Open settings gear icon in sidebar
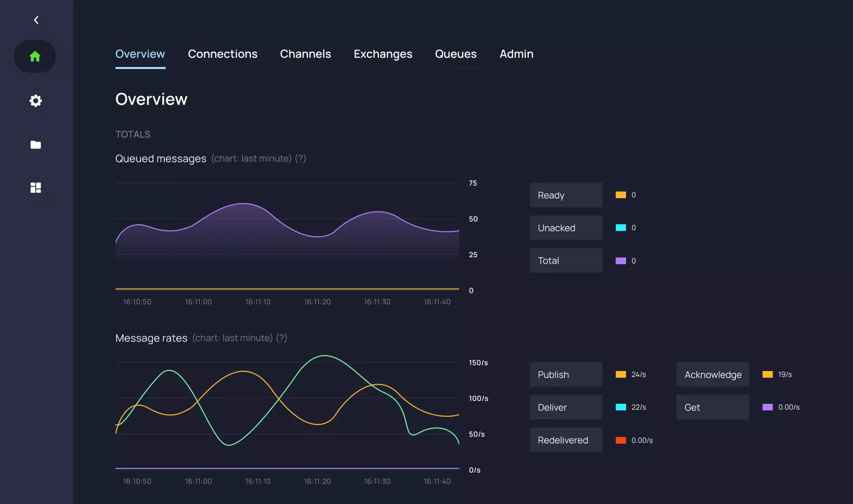 pos(36,101)
